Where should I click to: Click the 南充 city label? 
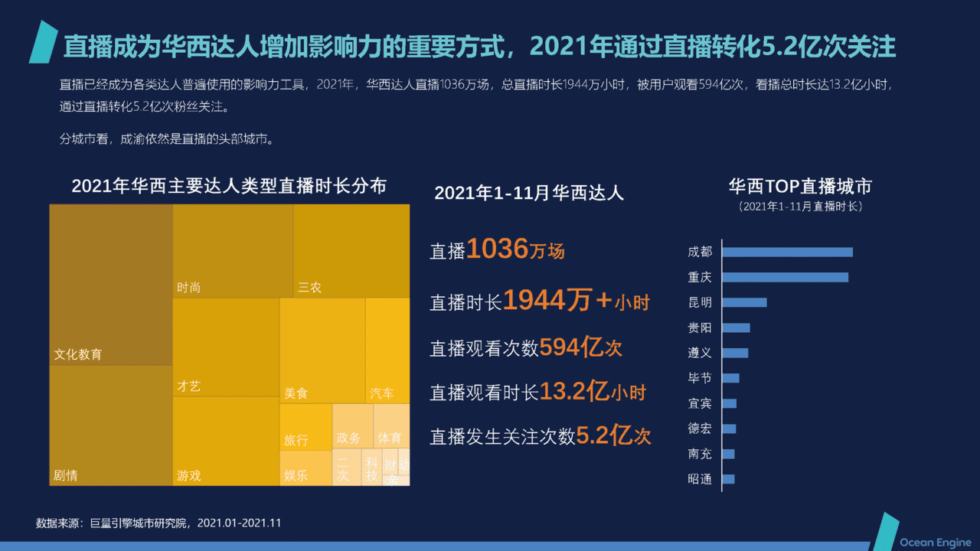tap(700, 454)
